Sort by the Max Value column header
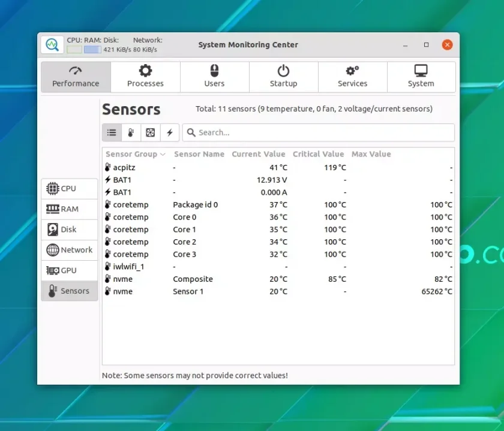Viewport: 504px width, 431px height. tap(371, 154)
